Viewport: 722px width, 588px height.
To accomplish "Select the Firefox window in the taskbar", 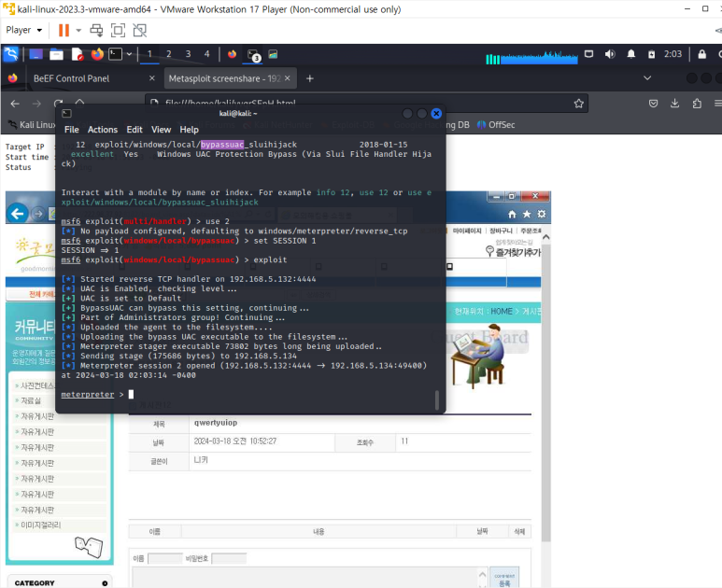I will 232,54.
